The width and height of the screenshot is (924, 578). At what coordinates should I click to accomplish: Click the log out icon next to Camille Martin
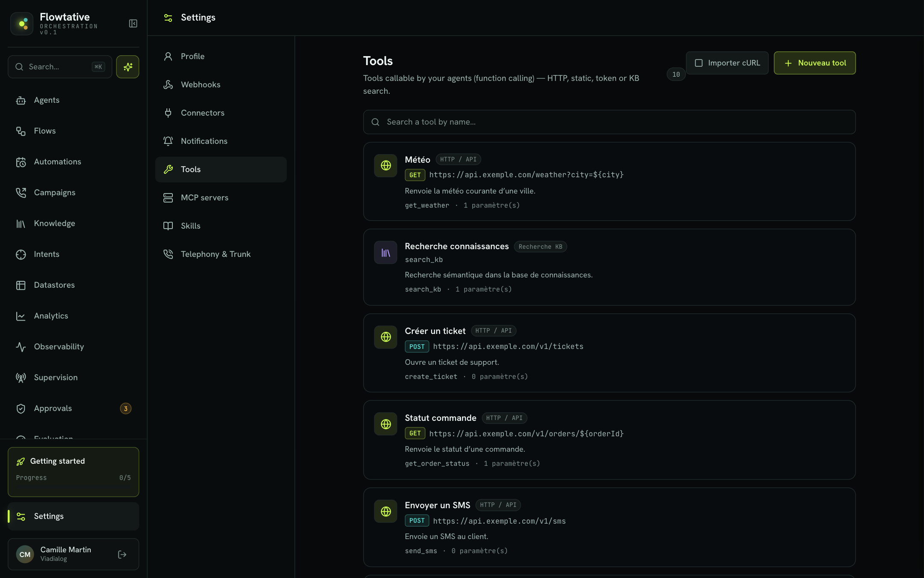(122, 554)
